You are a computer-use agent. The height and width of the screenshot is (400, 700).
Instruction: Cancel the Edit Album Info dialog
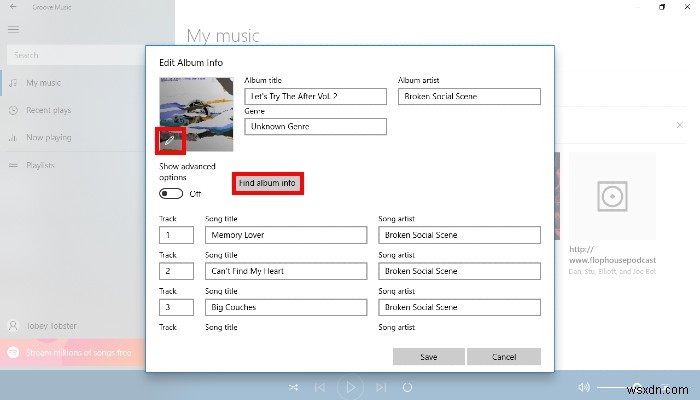click(504, 357)
